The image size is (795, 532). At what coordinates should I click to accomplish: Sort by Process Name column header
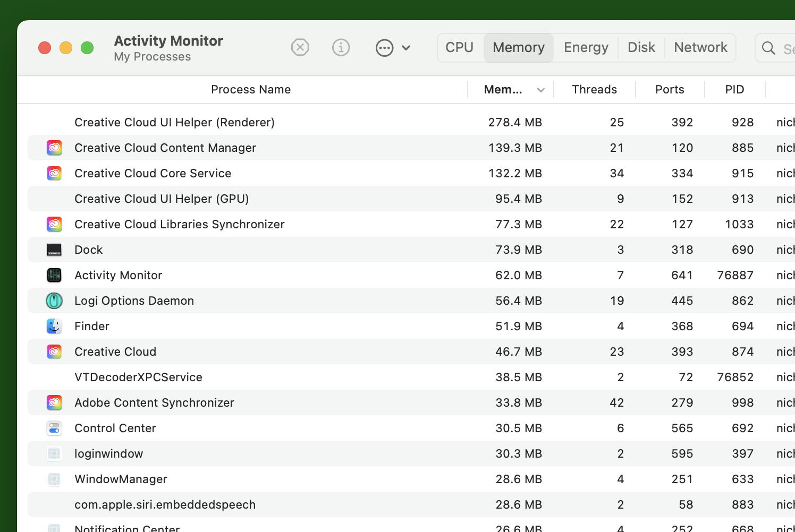250,89
